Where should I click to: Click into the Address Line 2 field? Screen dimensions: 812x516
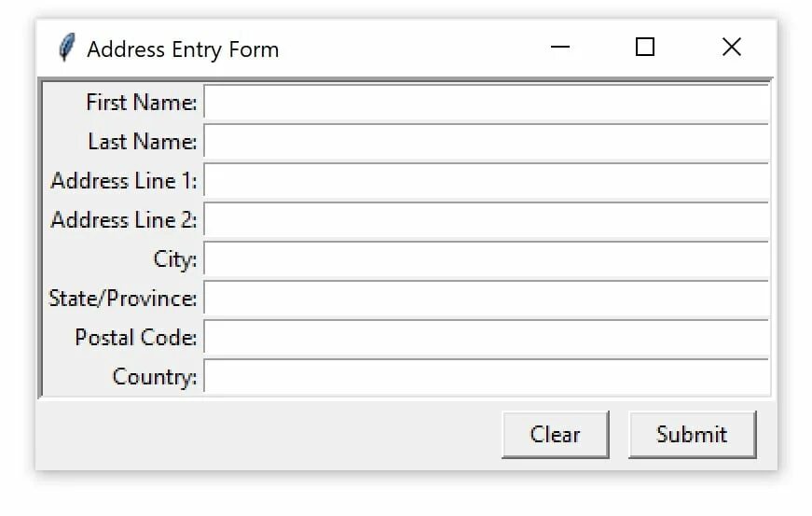pyautogui.click(x=486, y=221)
